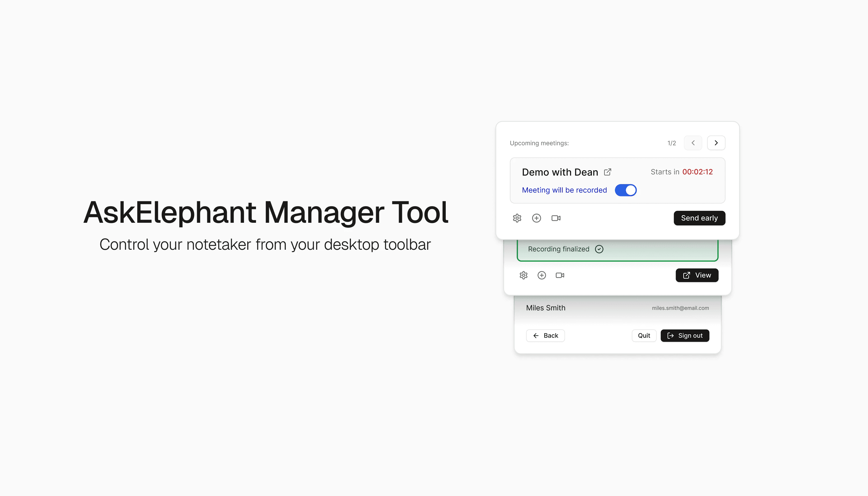Click the plus icon to add a notetaker
This screenshot has width=868, height=496.
pyautogui.click(x=536, y=218)
